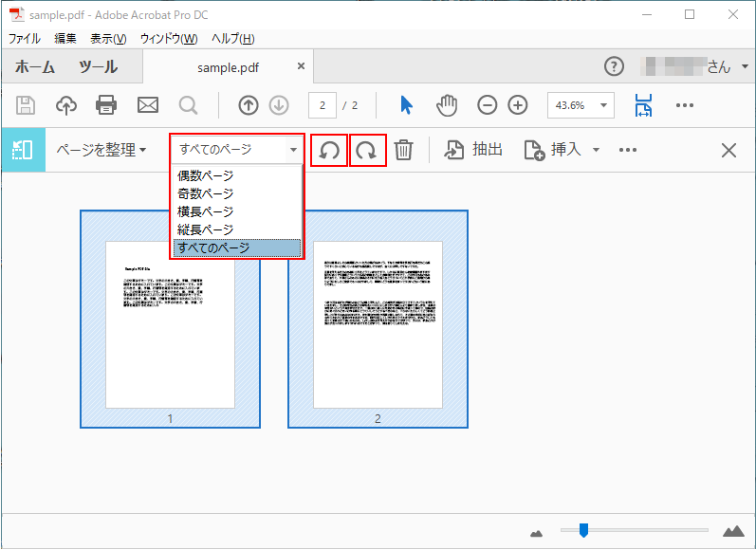This screenshot has height=550, width=756.
Task: Open the 表示 menu
Action: click(108, 39)
